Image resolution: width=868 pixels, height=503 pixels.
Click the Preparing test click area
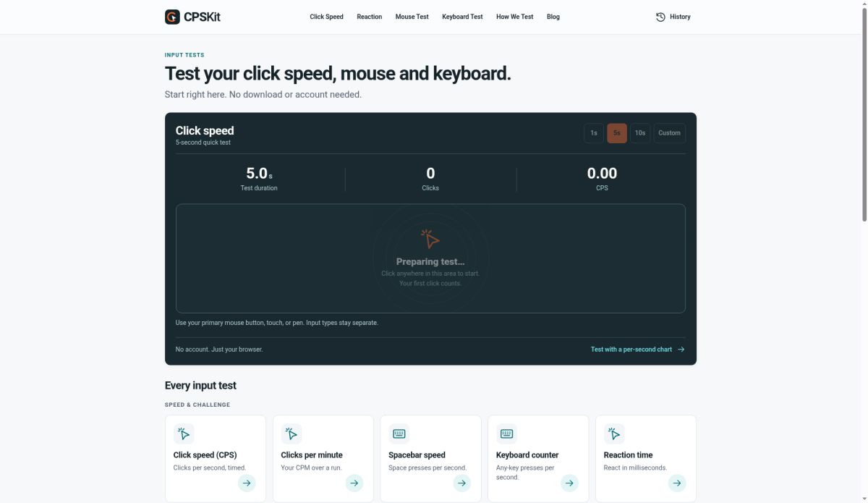pyautogui.click(x=430, y=258)
